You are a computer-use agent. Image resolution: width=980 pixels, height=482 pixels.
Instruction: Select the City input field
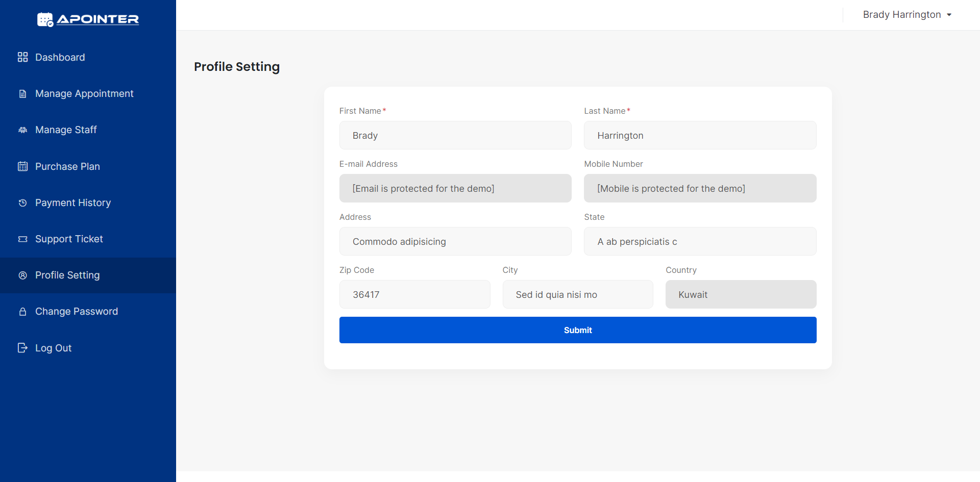pyautogui.click(x=578, y=294)
